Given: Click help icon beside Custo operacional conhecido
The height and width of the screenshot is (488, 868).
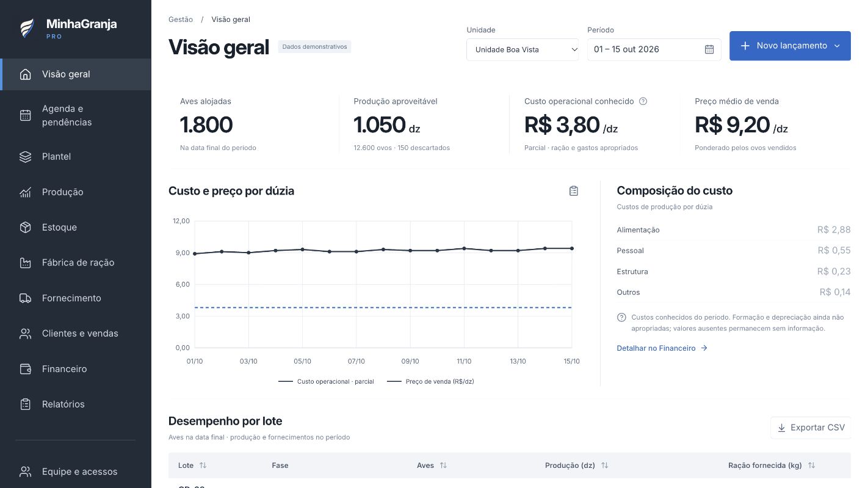Looking at the screenshot, I should (643, 101).
